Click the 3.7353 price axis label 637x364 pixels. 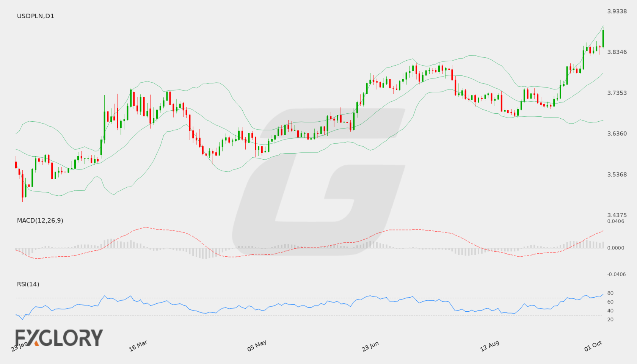point(617,93)
